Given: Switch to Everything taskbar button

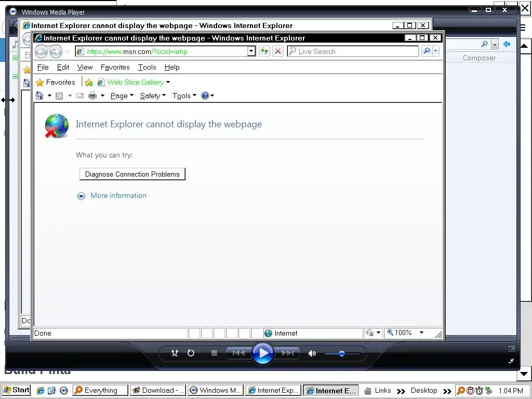Looking at the screenshot, I should (x=100, y=390).
